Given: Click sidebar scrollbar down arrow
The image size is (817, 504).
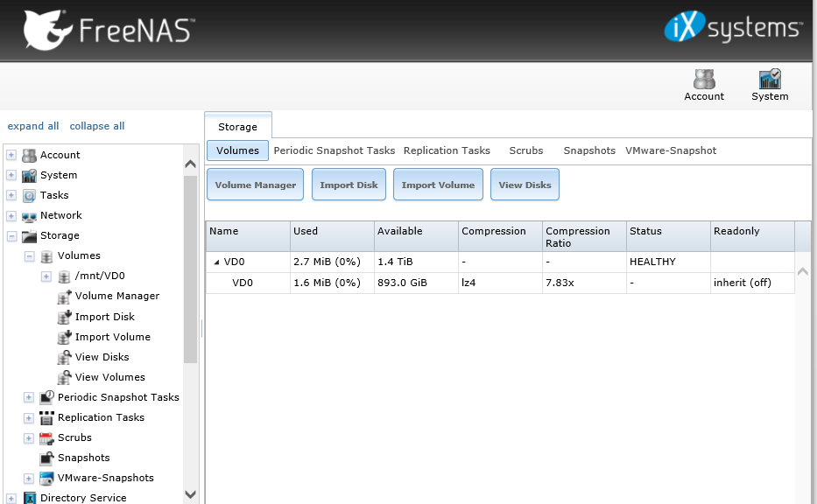Looking at the screenshot, I should pos(190,494).
